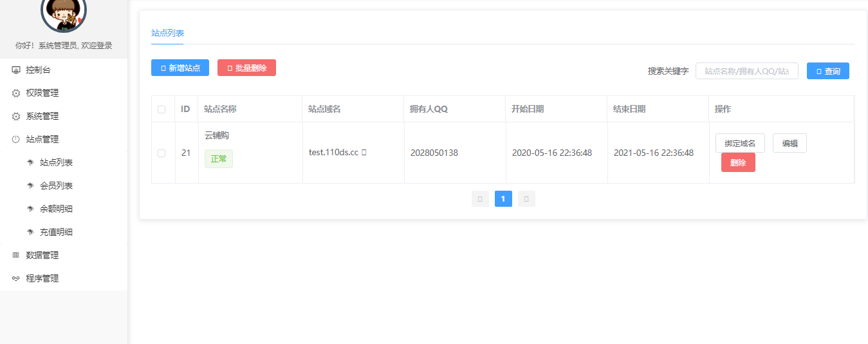This screenshot has width=868, height=344.
Task: Click the 新增站点 button
Action: click(180, 68)
